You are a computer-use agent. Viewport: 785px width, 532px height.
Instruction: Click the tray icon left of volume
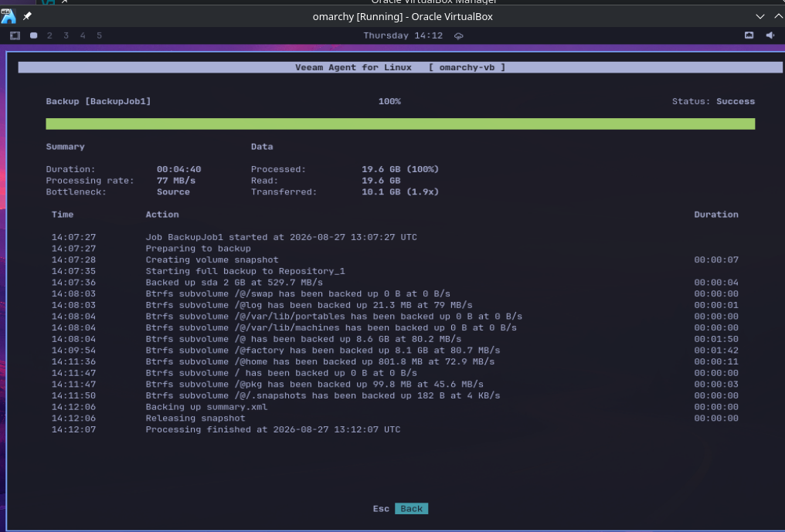[749, 35]
